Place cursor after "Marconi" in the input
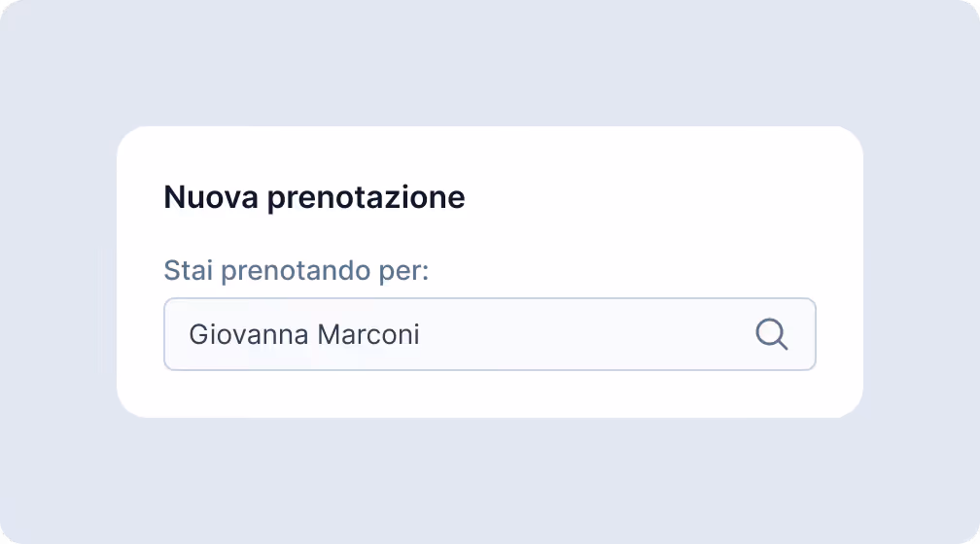Image resolution: width=980 pixels, height=544 pixels. pyautogui.click(x=422, y=335)
